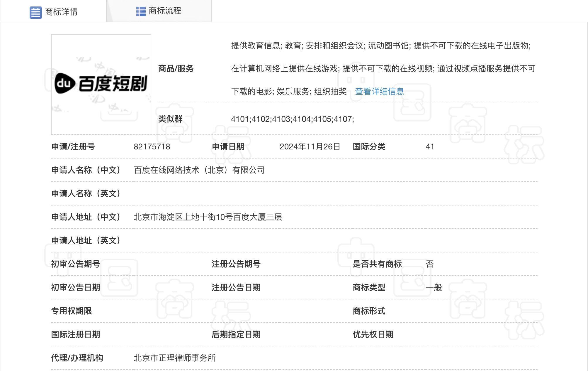Select international class value 41

click(x=430, y=147)
